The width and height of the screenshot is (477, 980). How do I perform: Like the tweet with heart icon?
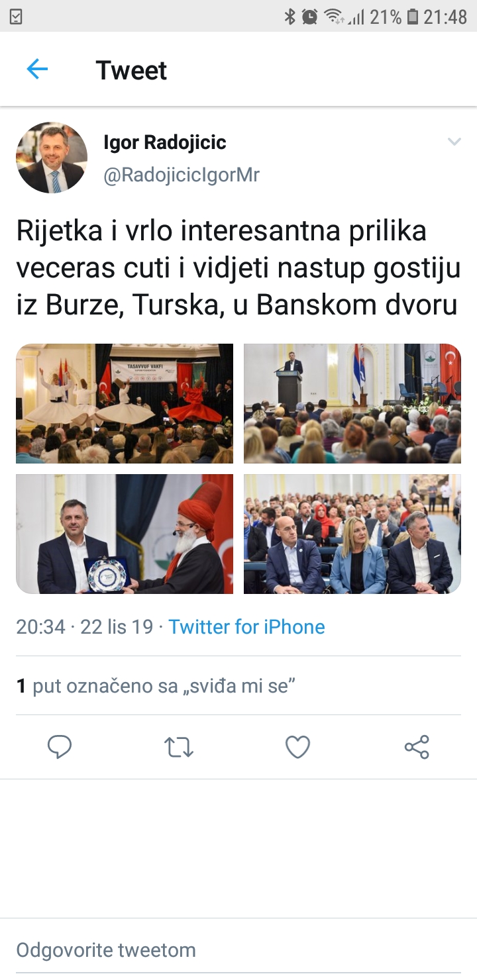[x=297, y=748]
